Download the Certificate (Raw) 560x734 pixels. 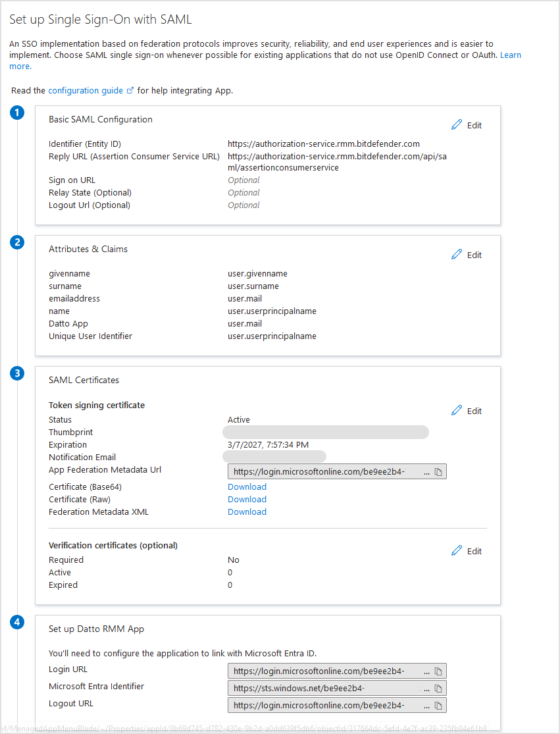(x=247, y=499)
